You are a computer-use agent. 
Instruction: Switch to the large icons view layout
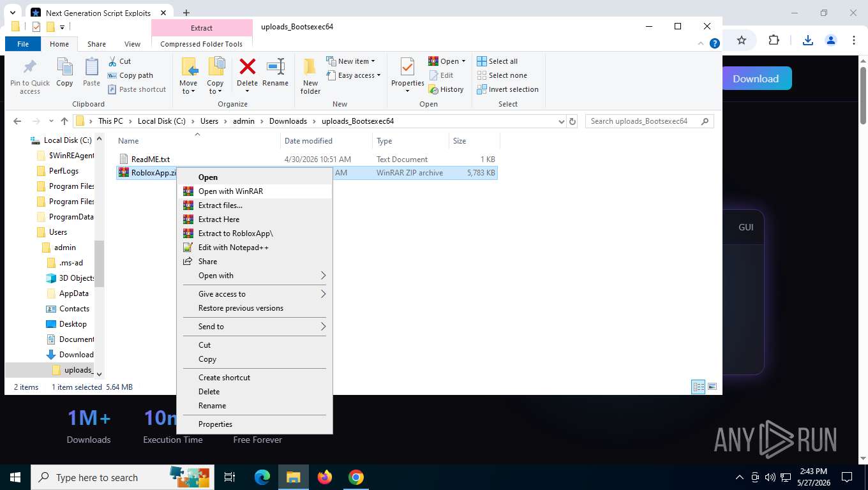pyautogui.click(x=712, y=387)
